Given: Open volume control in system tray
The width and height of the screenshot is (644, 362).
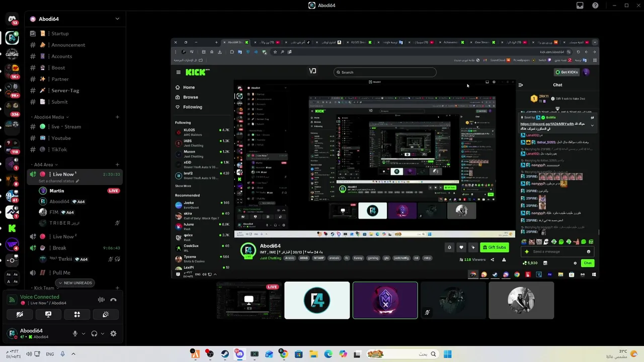Looking at the screenshot, I should [x=29, y=354].
